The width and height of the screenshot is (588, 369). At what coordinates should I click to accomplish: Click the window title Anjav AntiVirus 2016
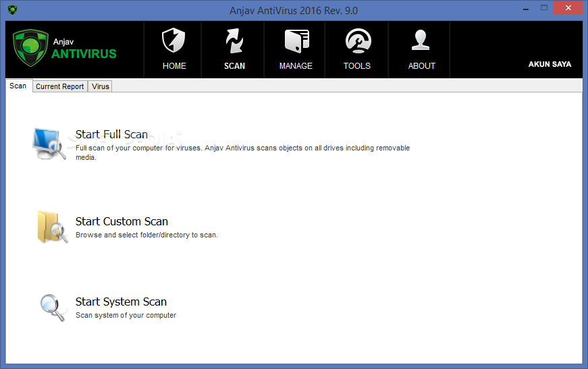point(293,11)
